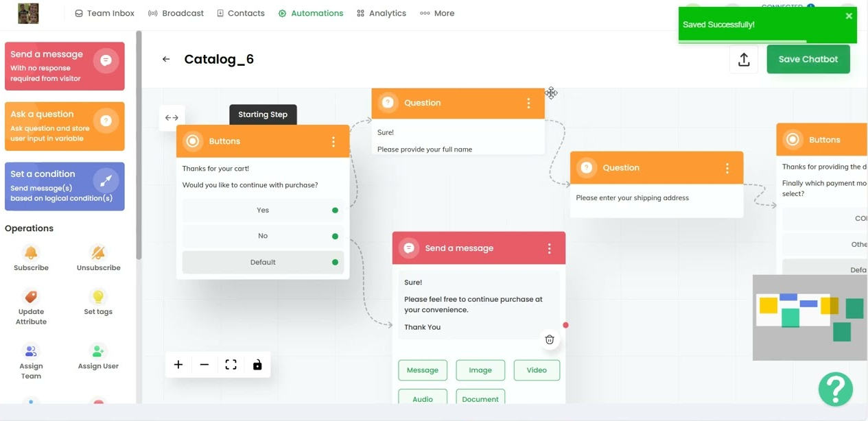Zoom out the canvas with minus icon
The height and width of the screenshot is (421, 868).
click(x=204, y=365)
